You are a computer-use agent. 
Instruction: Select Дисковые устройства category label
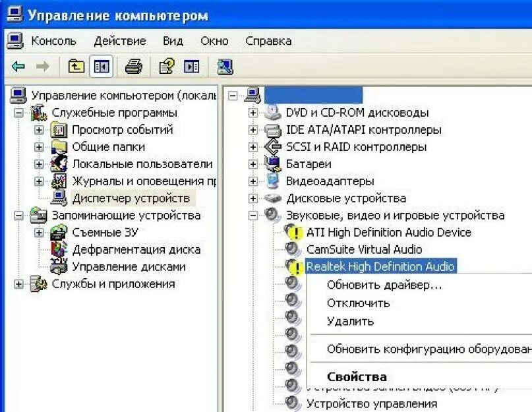click(x=345, y=198)
